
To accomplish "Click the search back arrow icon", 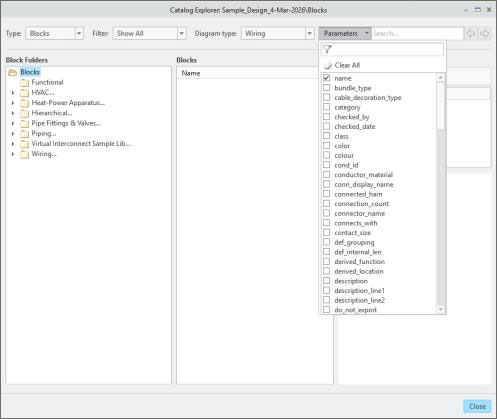I will (470, 33).
